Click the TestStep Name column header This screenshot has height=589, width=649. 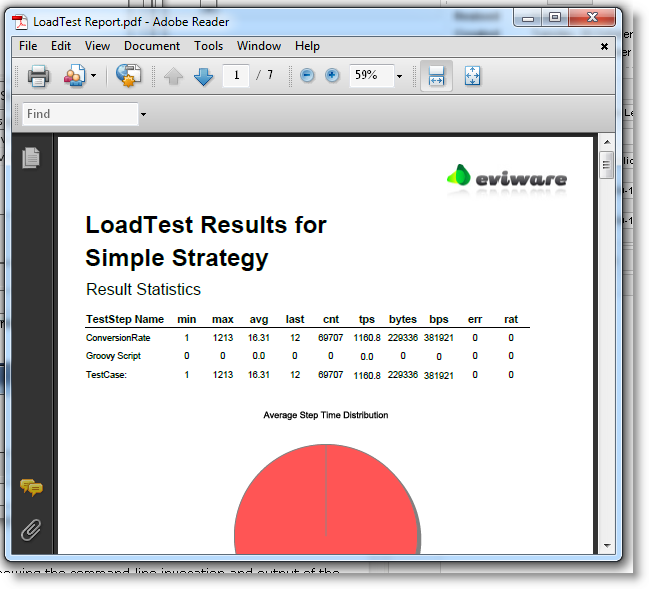pyautogui.click(x=125, y=319)
